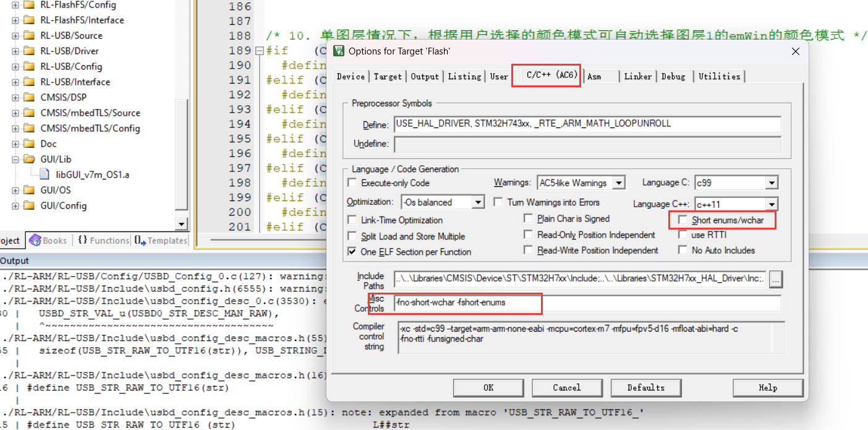
Task: Enable Link-Time Optimization checkbox
Action: [x=352, y=220]
